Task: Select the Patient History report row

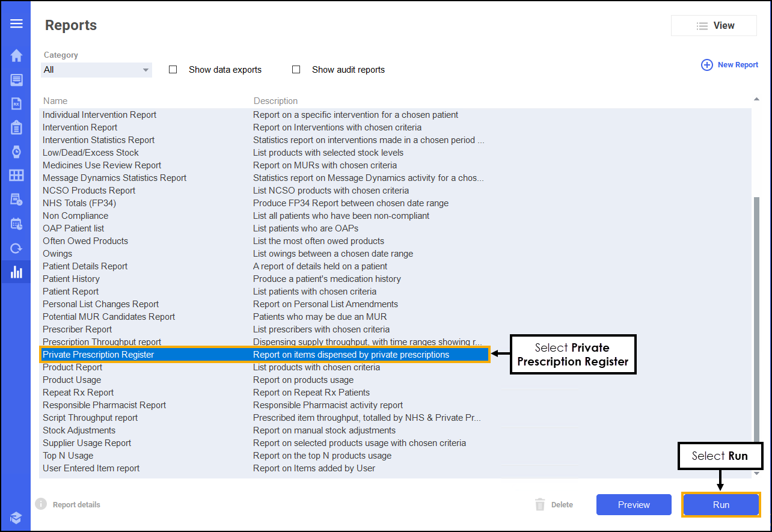Action: coord(72,279)
